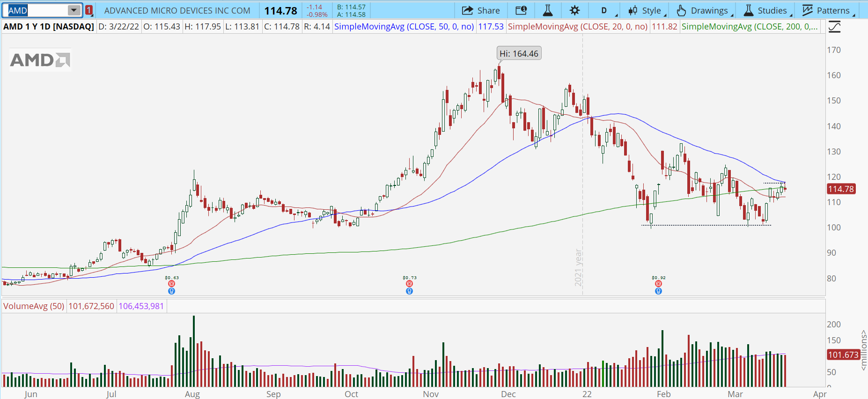This screenshot has height=399, width=868.
Task: Select the red SimpleMovingAvg 20 study label
Action: 578,27
